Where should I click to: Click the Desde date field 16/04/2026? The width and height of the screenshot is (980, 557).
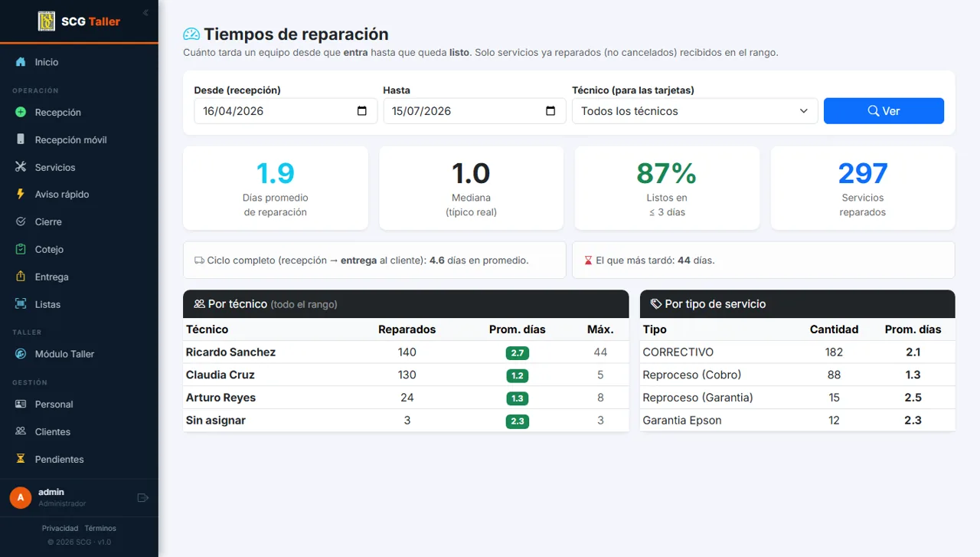click(286, 111)
